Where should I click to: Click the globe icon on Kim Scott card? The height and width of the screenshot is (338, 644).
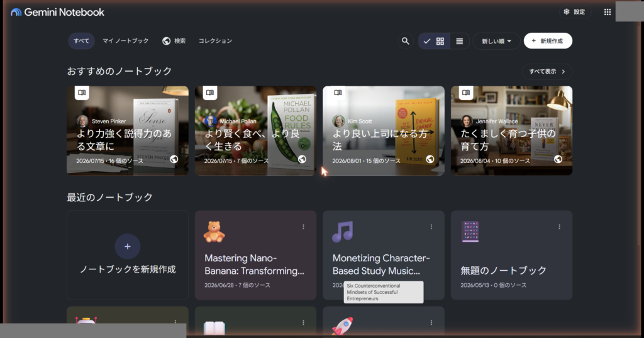pos(430,159)
